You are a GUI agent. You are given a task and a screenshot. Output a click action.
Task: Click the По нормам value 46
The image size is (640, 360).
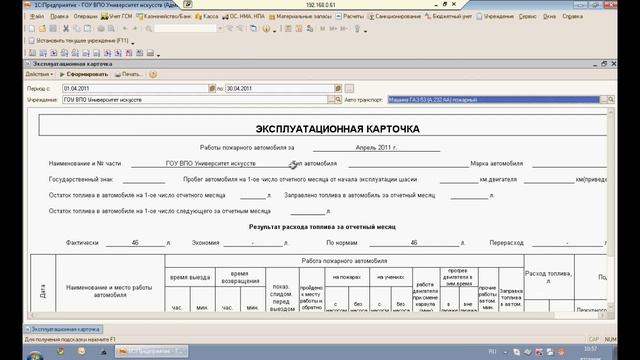pos(414,242)
